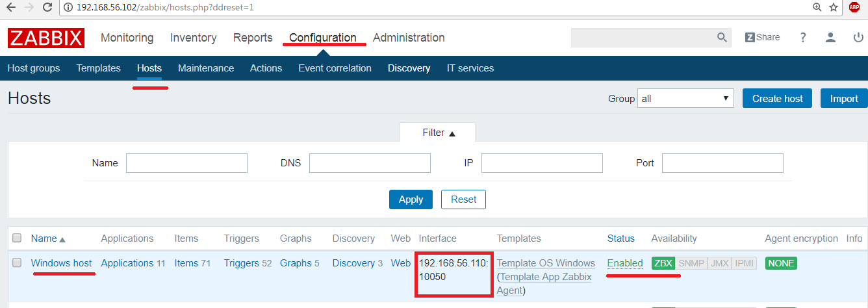
Task: Click the logout power icon
Action: [858, 38]
